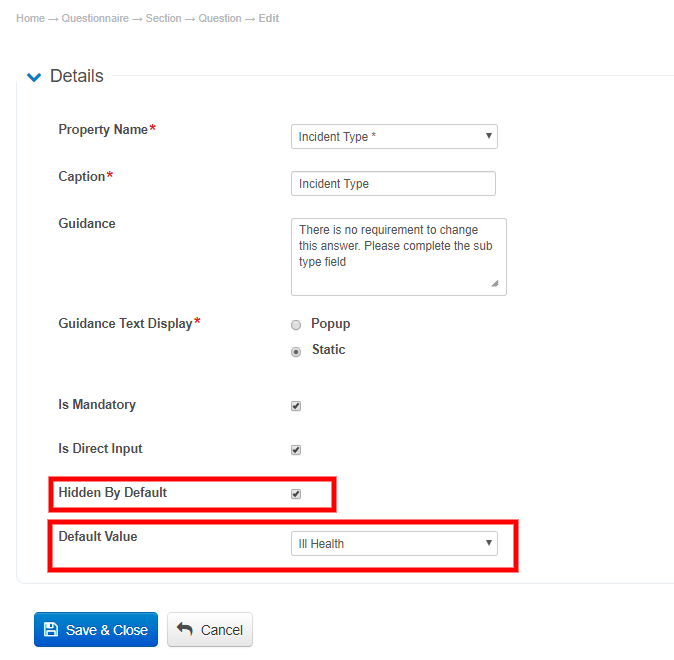
Task: Click the Cancel button
Action: (x=210, y=630)
